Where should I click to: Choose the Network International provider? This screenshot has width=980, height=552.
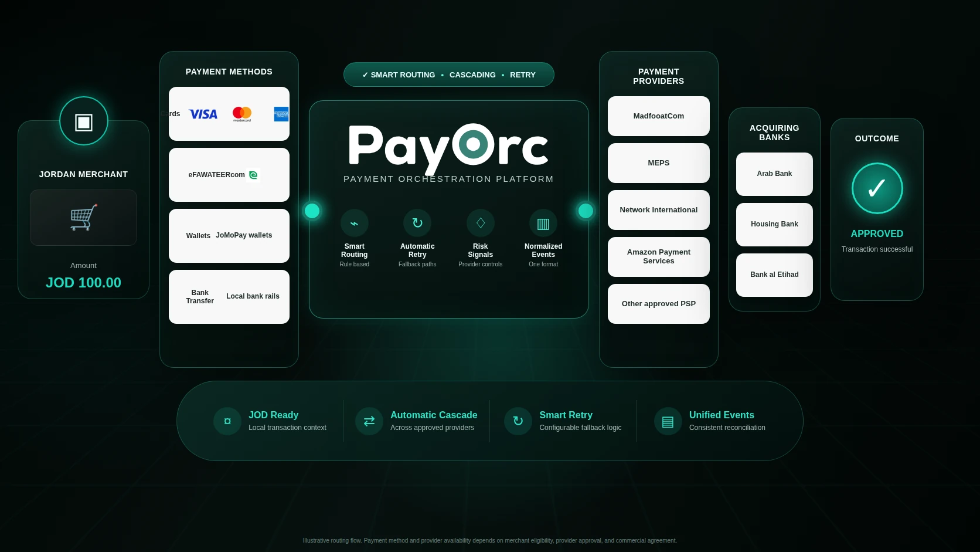(x=659, y=210)
